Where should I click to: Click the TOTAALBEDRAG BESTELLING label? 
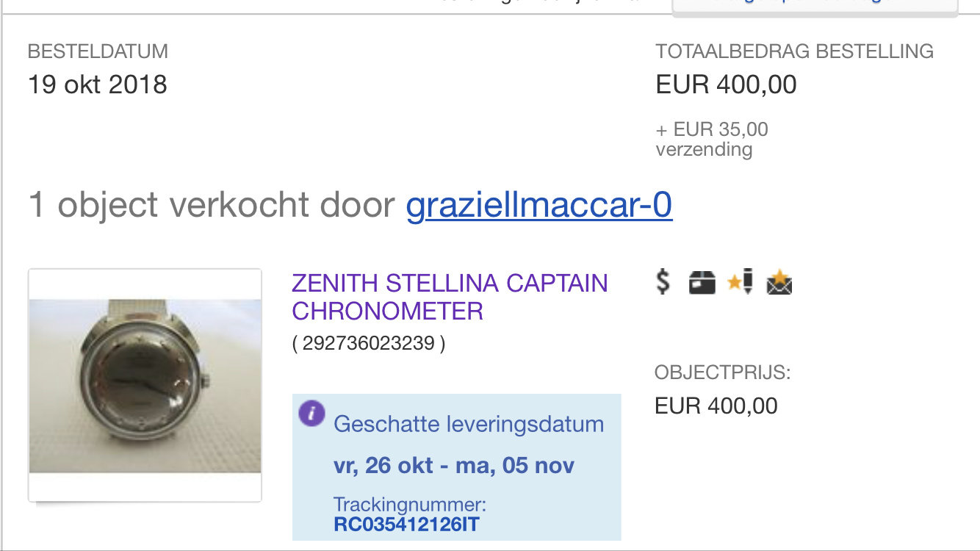[x=795, y=51]
